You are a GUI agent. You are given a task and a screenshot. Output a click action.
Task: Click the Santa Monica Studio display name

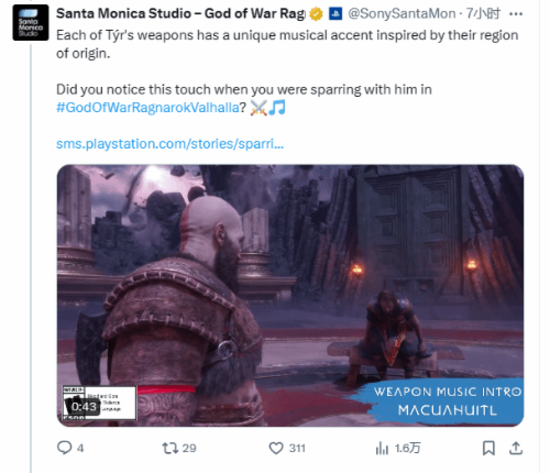pyautogui.click(x=181, y=14)
